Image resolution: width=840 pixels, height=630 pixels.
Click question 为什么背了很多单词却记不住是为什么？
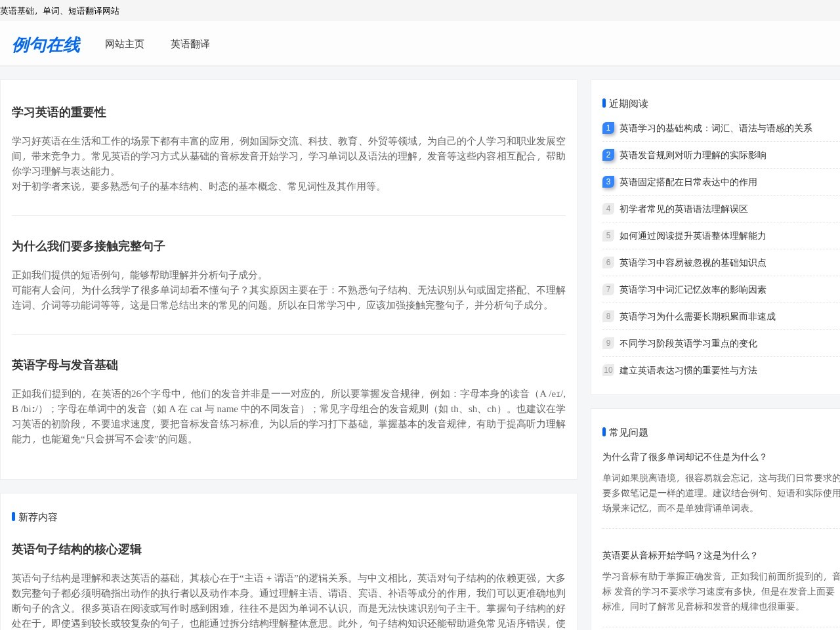pos(685,457)
